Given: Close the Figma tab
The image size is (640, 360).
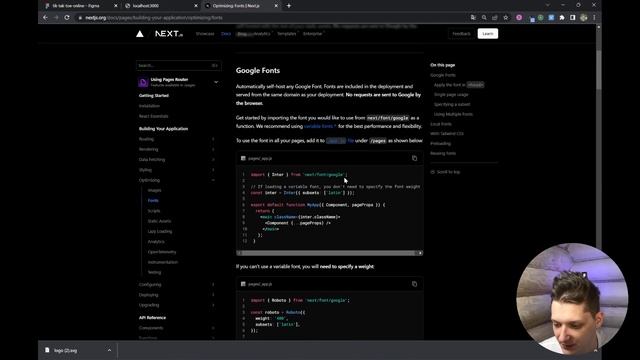Looking at the screenshot, I should click(116, 6).
